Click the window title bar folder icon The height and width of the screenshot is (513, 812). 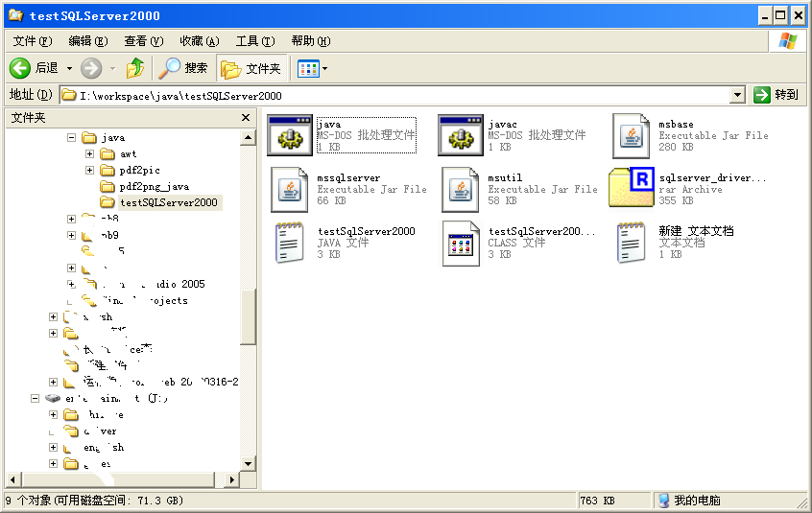tap(16, 15)
